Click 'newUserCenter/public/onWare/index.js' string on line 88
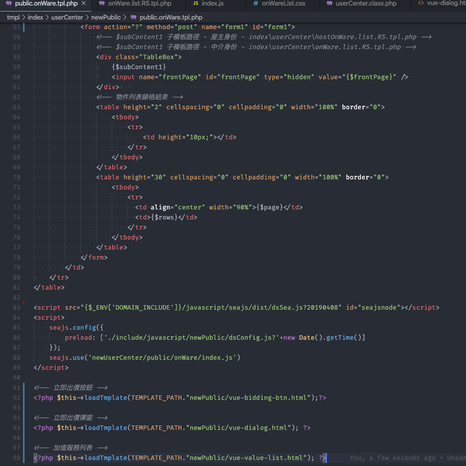Viewport: 466px width, 466px height. tap(162, 357)
